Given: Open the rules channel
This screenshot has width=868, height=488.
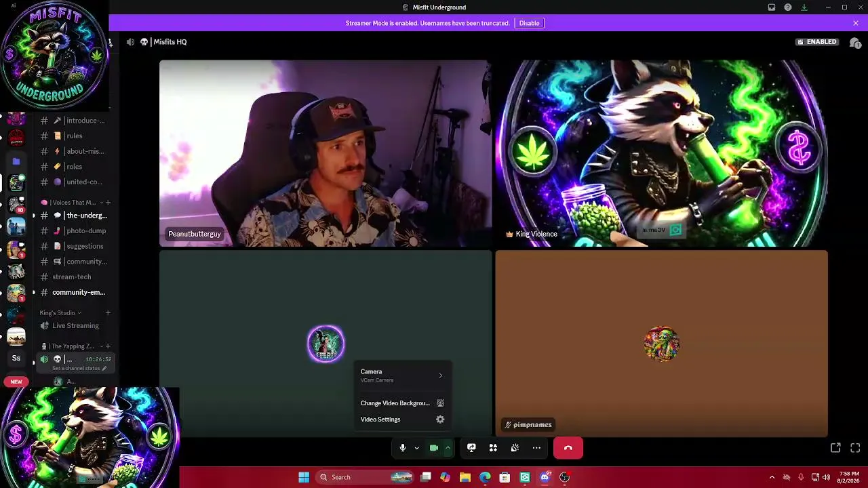Looking at the screenshot, I should tap(74, 136).
